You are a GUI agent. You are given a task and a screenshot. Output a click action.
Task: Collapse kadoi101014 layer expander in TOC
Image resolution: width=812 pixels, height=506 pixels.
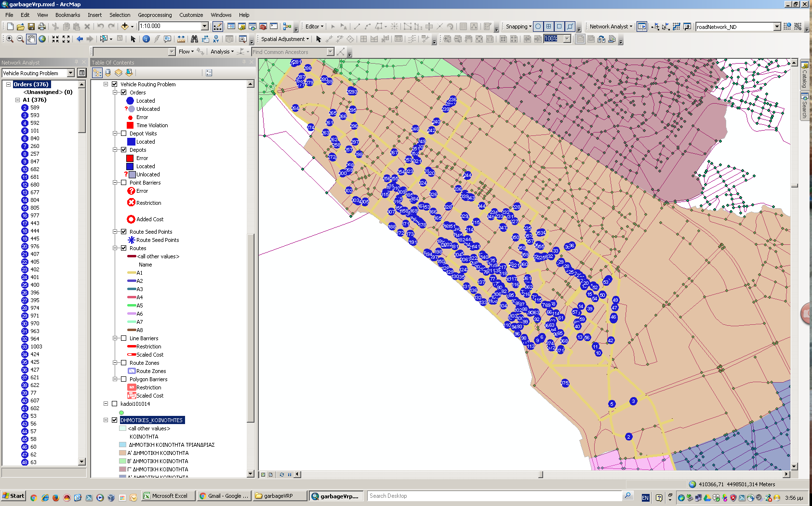(106, 404)
